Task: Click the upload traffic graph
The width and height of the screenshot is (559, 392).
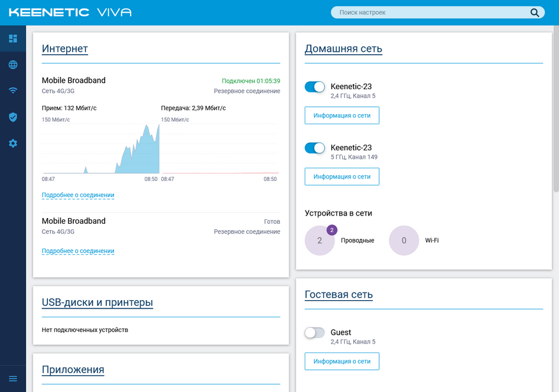Action: (219, 149)
